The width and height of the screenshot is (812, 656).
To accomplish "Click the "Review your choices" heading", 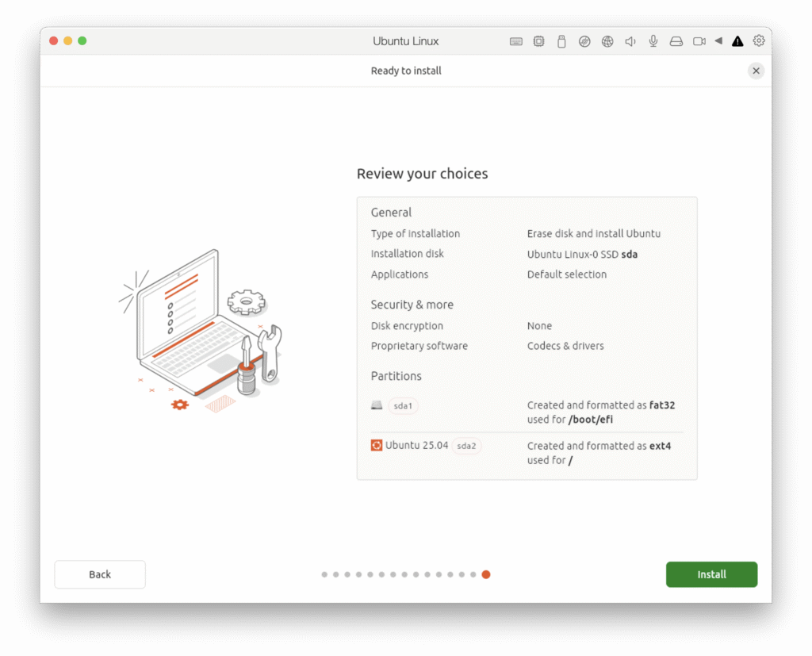I will tap(422, 174).
